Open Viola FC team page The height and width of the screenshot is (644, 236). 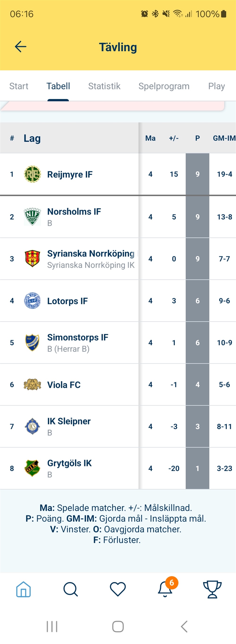click(x=64, y=385)
